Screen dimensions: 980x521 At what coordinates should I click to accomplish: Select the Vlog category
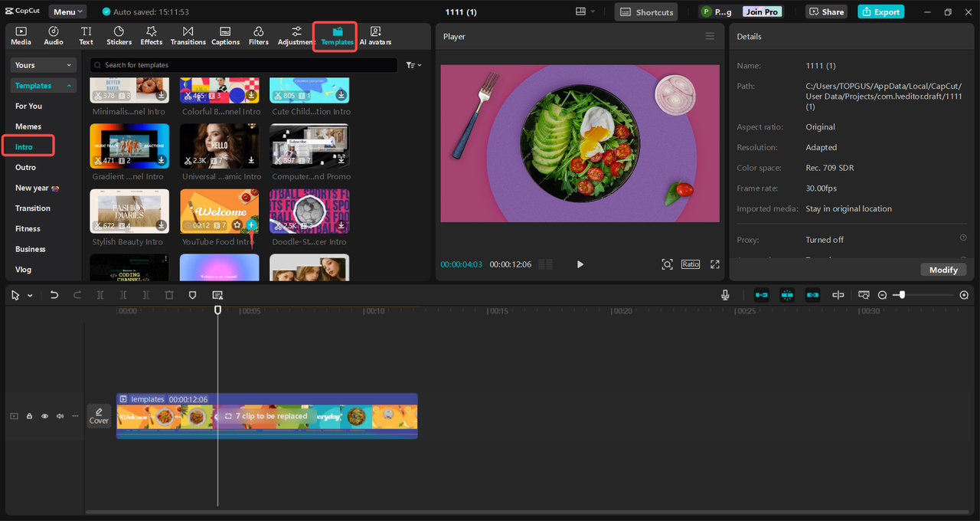[24, 270]
